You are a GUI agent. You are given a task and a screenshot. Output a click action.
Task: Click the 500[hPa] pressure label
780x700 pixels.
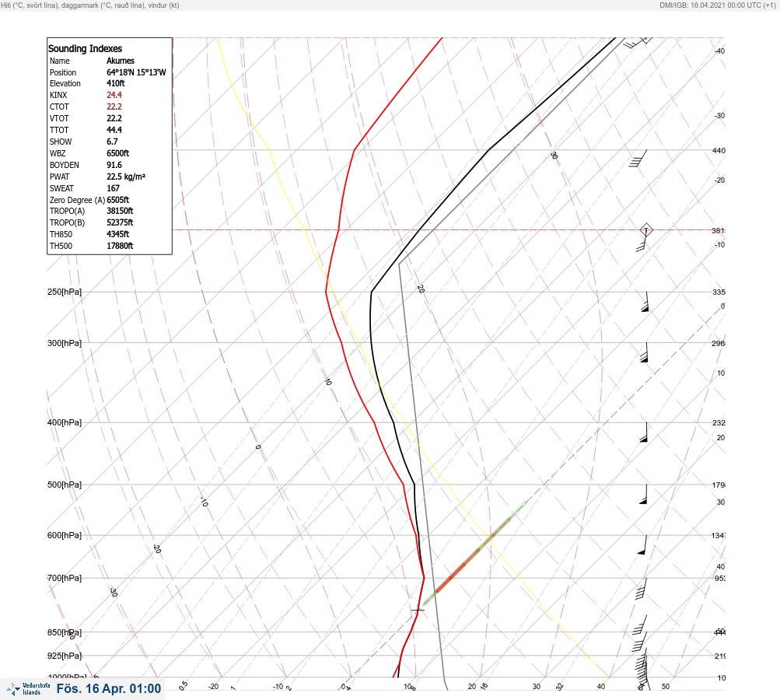pos(65,485)
